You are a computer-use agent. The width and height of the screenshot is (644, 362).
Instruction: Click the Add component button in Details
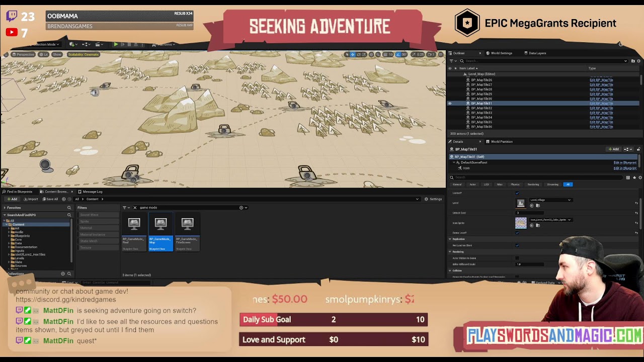(x=613, y=149)
